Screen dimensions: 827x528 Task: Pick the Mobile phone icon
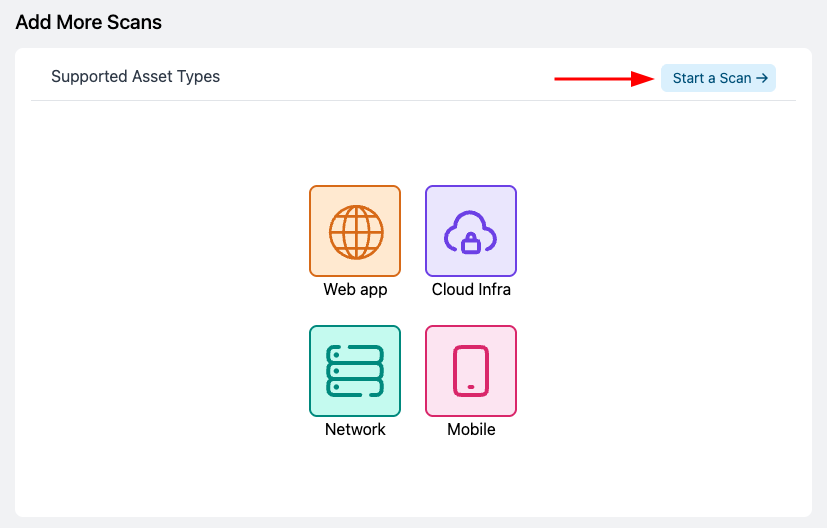tap(471, 371)
